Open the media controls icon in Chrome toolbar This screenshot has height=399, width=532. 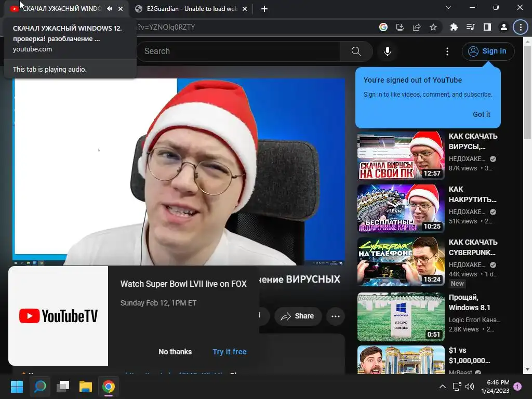pyautogui.click(x=471, y=27)
